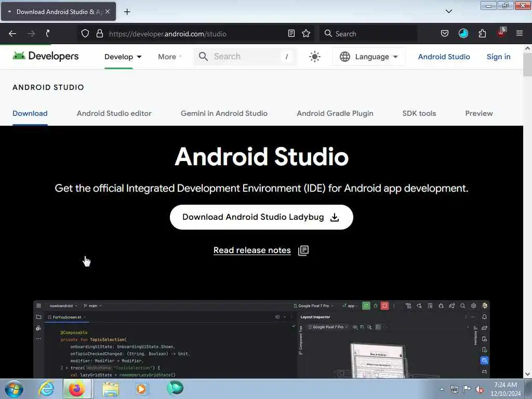
Task: Switch to Android Studio editor tab
Action: [x=114, y=113]
